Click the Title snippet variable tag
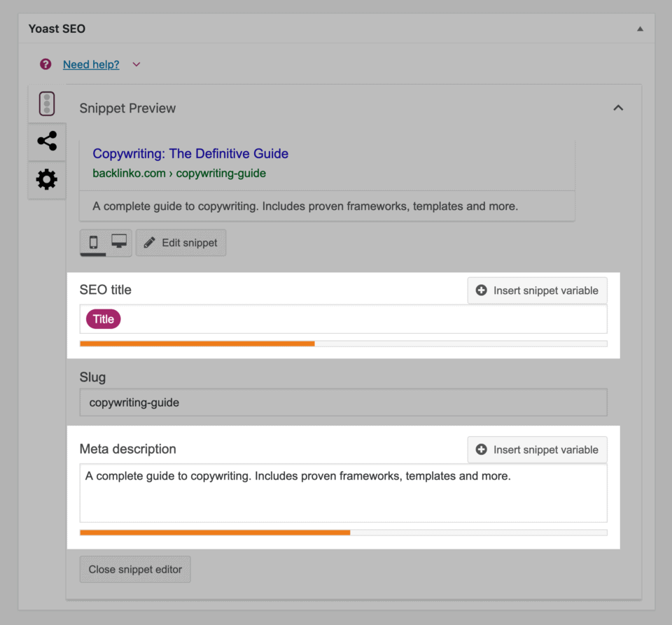 click(x=104, y=319)
